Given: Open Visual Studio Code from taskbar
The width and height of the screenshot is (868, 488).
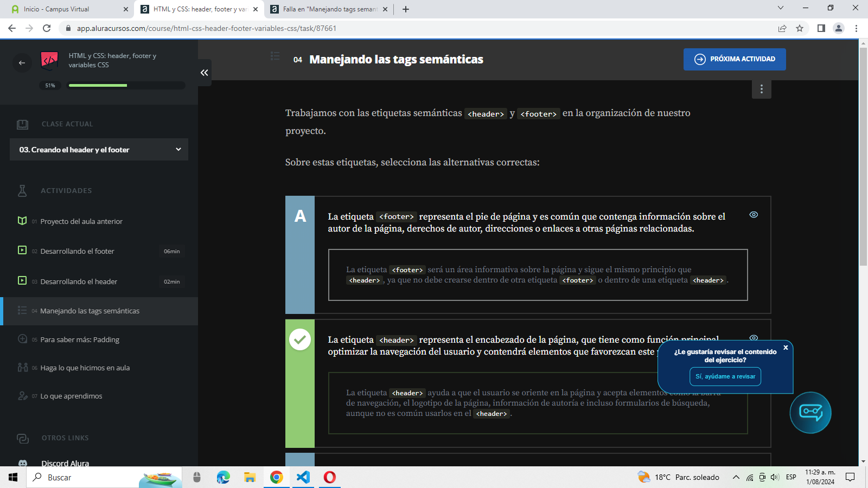Looking at the screenshot, I should [x=303, y=477].
